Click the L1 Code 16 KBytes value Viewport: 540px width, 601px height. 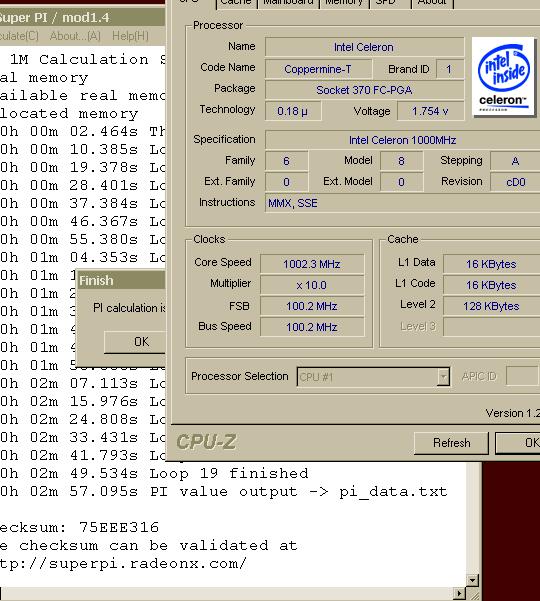click(491, 285)
